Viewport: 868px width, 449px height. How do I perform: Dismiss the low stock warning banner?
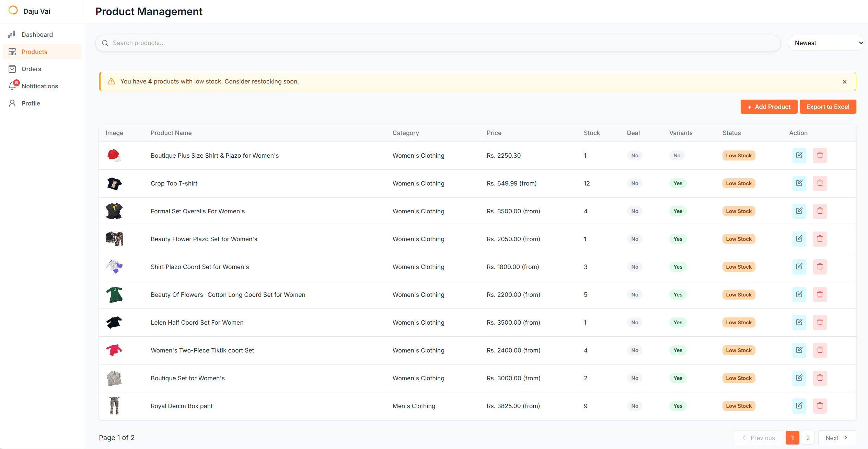844,82
